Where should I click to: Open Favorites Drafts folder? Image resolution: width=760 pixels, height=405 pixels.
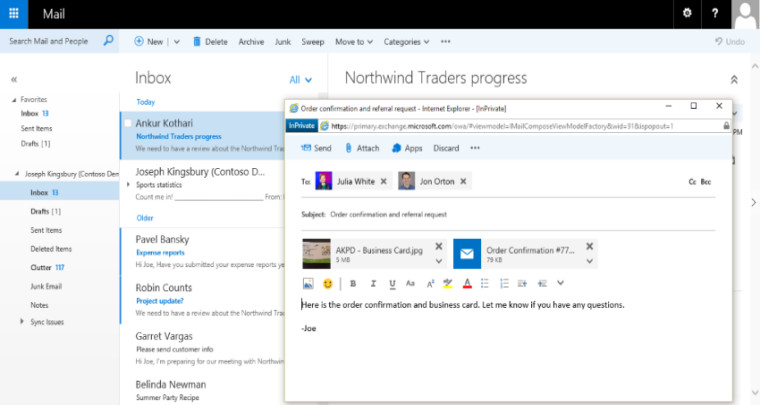(35, 143)
